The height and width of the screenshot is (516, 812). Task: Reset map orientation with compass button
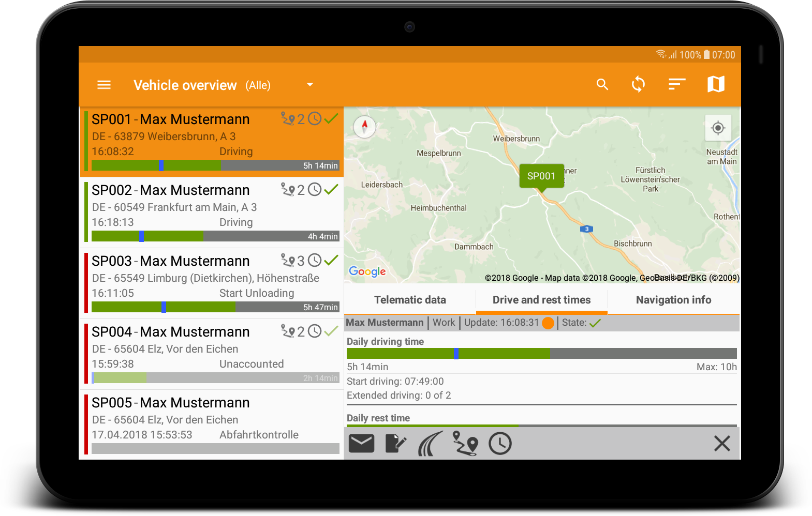tap(364, 127)
